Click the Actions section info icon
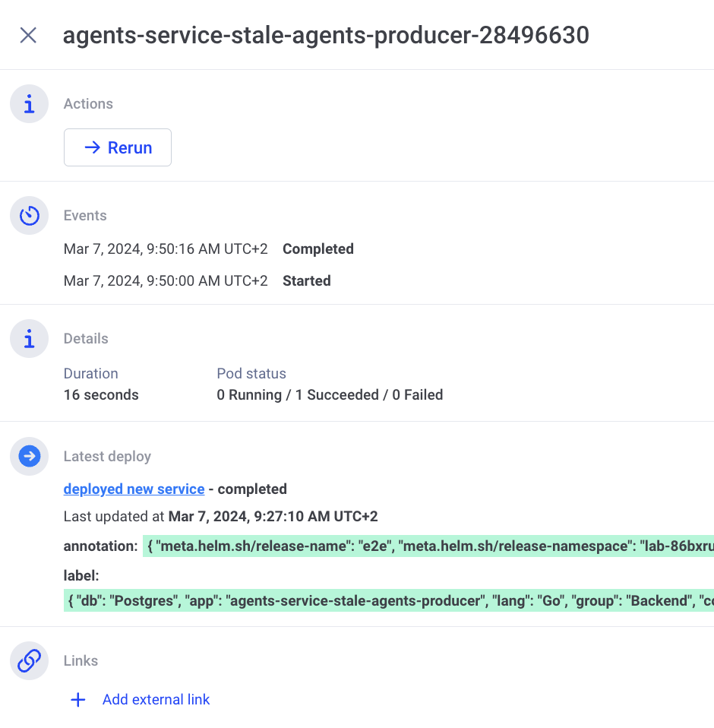This screenshot has width=714, height=728. pyautogui.click(x=29, y=104)
